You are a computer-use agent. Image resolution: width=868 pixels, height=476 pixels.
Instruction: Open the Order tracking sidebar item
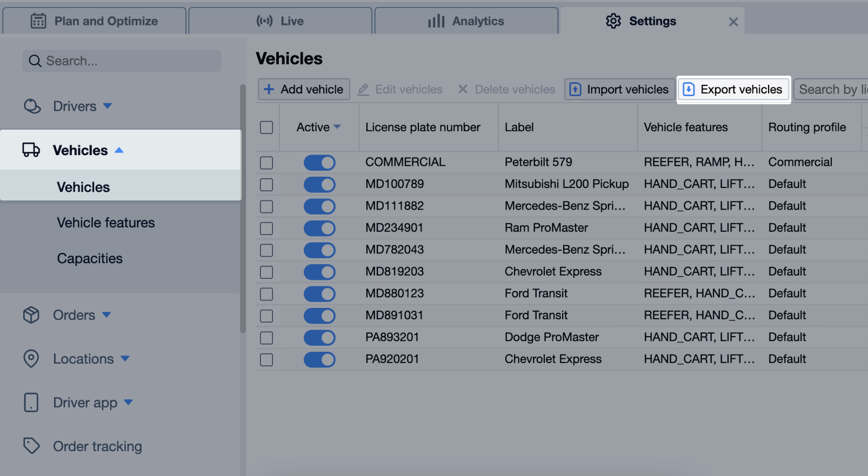(97, 446)
